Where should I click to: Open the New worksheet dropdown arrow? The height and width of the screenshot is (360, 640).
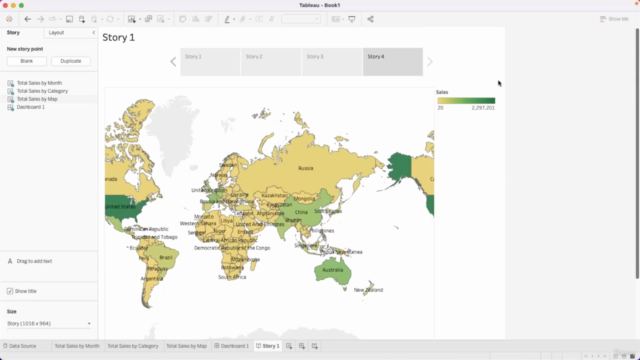tap(140, 19)
